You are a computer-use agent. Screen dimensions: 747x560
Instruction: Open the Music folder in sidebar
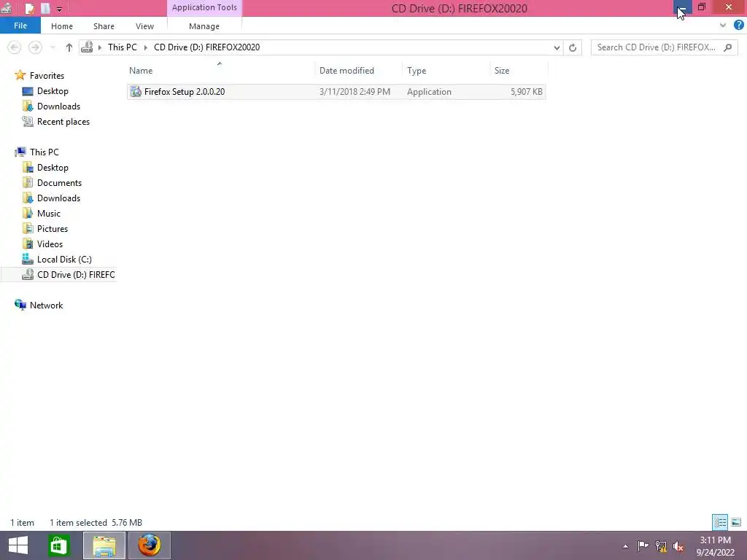49,214
